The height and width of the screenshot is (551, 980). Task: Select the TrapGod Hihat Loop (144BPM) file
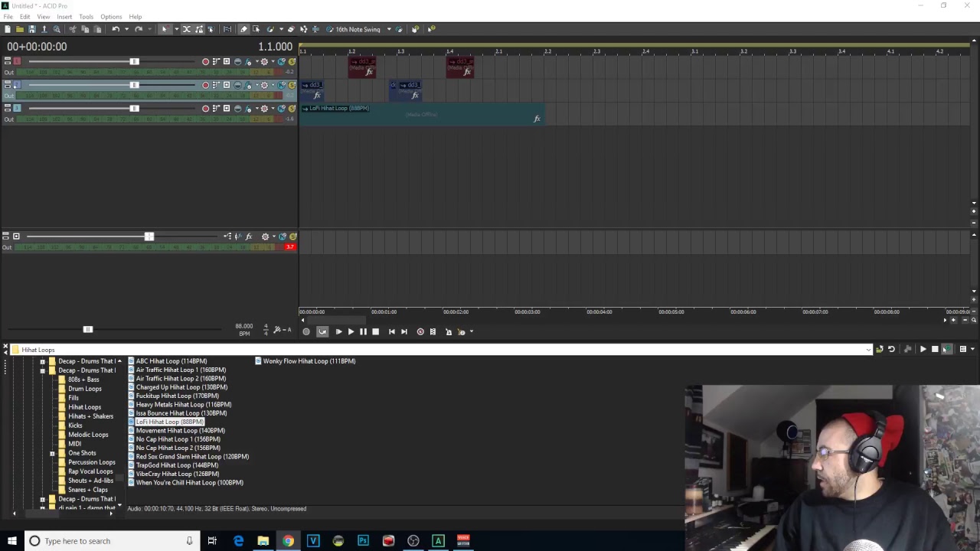point(177,465)
